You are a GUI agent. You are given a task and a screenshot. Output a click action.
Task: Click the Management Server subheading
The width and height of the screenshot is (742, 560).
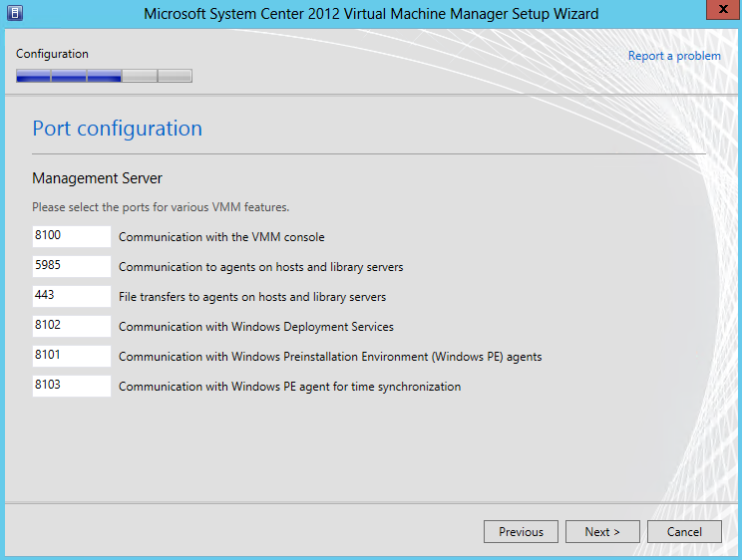point(97,178)
